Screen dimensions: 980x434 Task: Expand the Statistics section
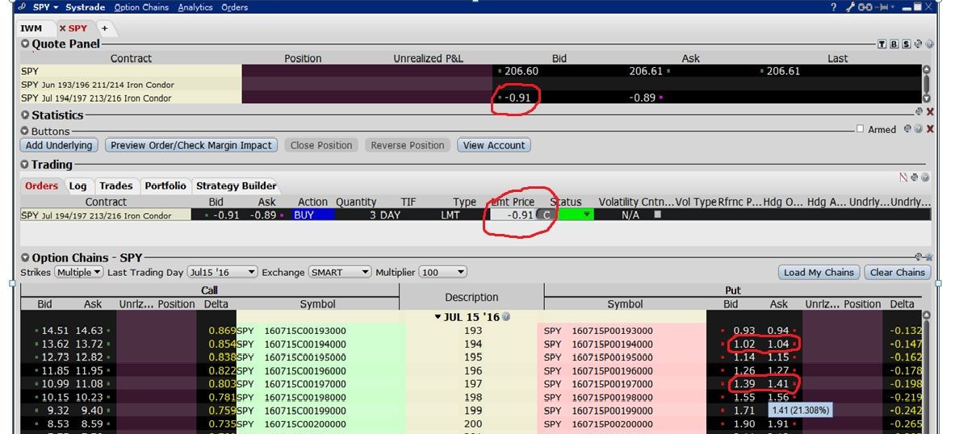[25, 115]
